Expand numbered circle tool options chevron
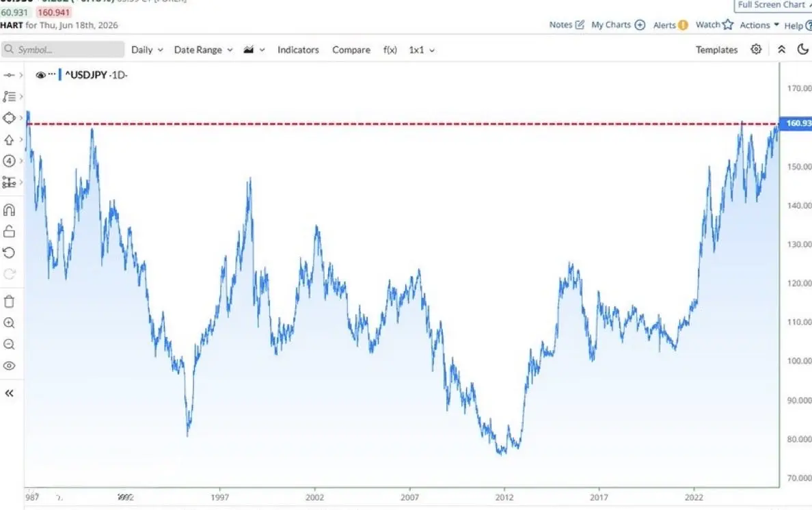Screen dimensions: 812x510 click(x=21, y=161)
